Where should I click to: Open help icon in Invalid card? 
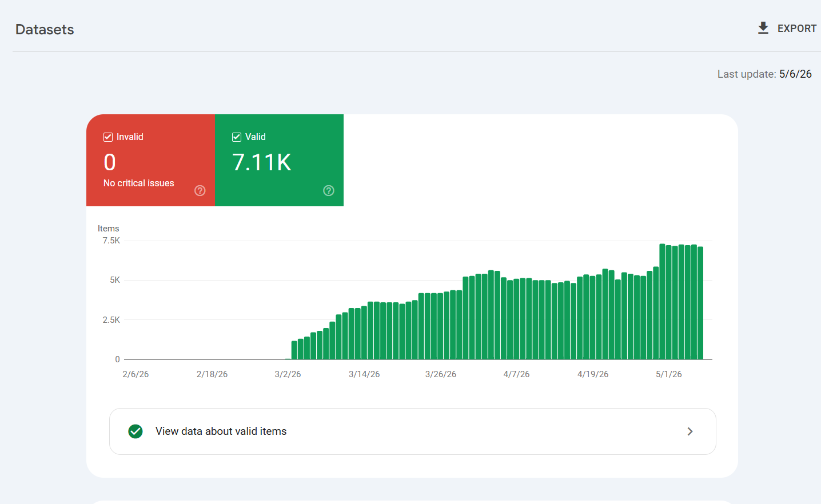200,191
